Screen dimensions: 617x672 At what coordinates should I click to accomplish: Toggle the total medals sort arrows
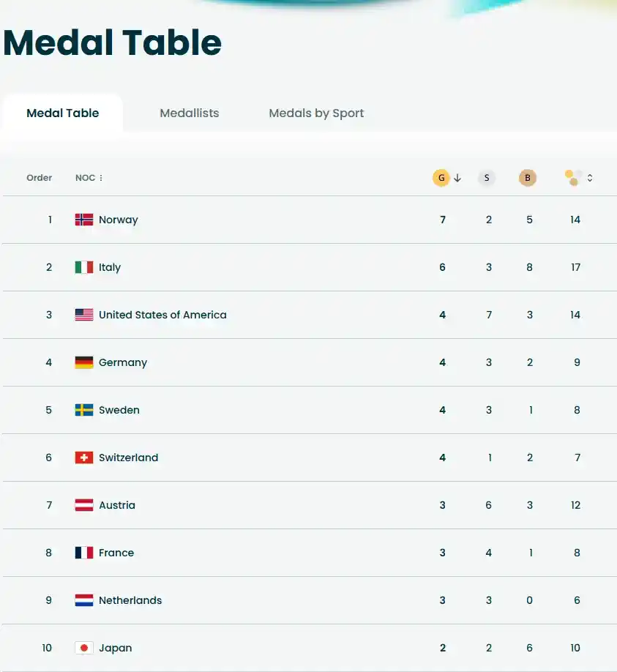click(590, 178)
